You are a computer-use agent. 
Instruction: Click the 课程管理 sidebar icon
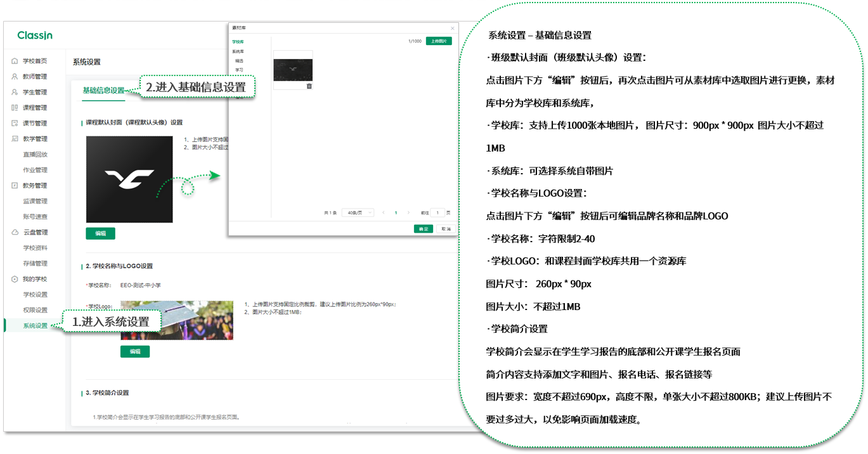pos(15,108)
